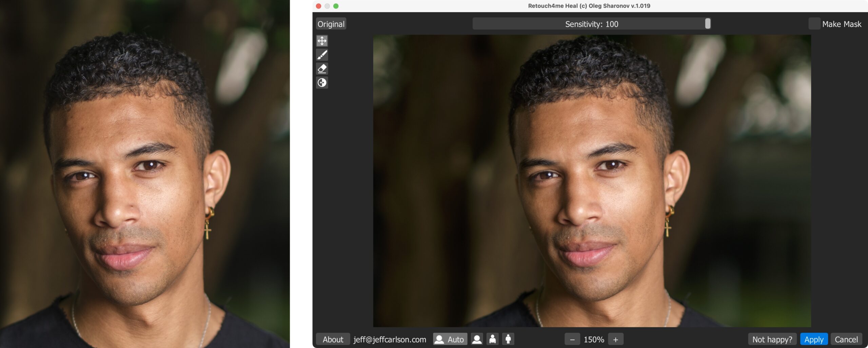
Task: Select the half-body detection mode icon
Action: point(492,339)
